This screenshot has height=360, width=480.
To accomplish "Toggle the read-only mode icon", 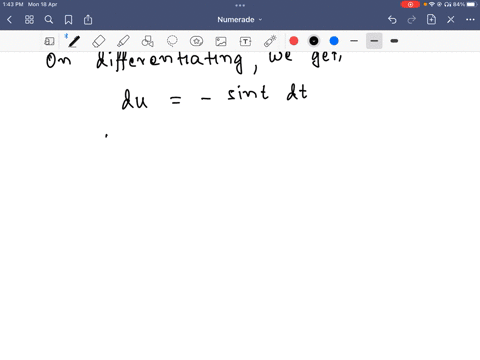I will [x=49, y=41].
